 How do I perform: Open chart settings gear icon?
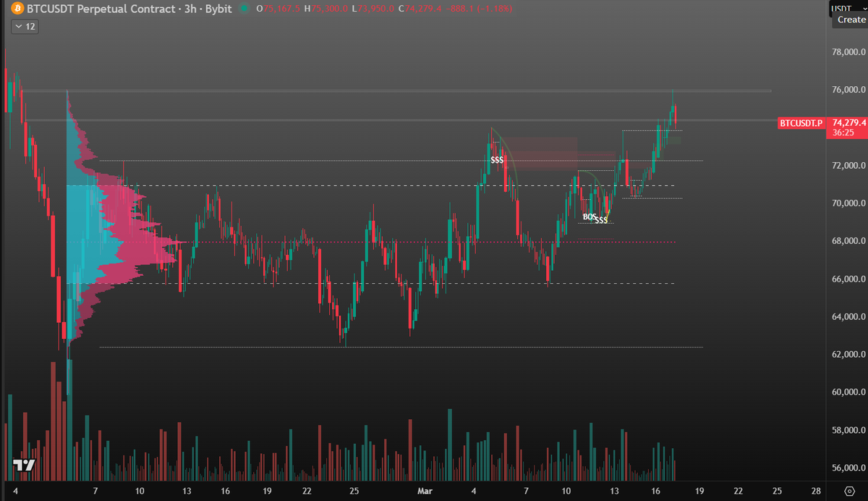(849, 490)
